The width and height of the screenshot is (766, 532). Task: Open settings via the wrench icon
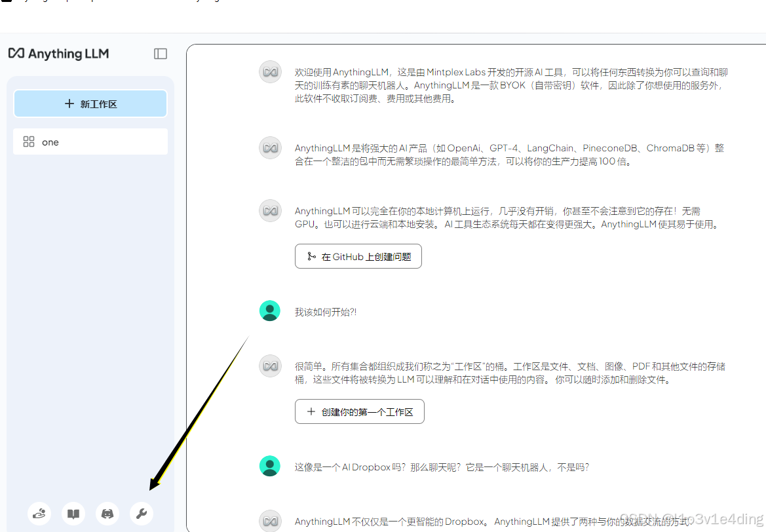(x=142, y=514)
